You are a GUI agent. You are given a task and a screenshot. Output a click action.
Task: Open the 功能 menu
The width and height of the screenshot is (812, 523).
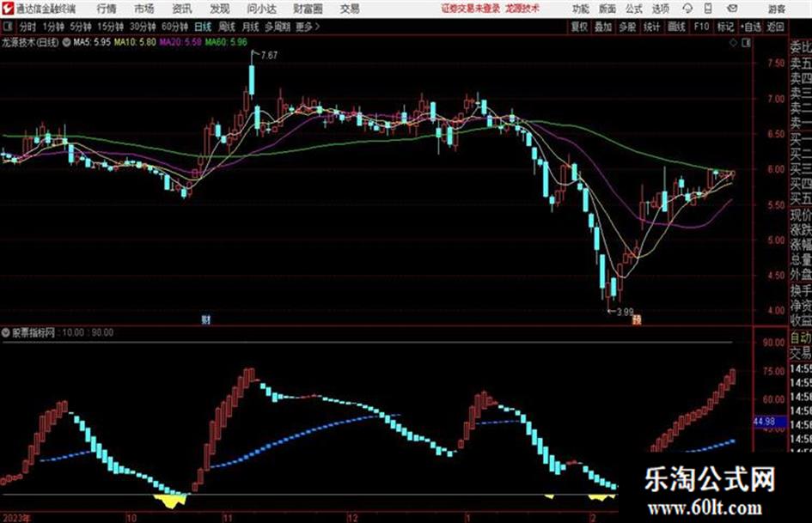coord(581,9)
